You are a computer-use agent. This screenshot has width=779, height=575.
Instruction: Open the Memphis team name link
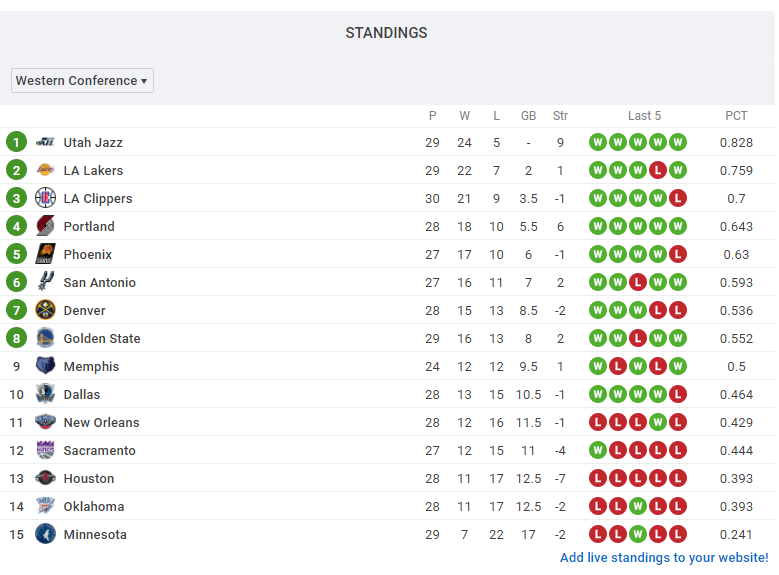point(91,366)
